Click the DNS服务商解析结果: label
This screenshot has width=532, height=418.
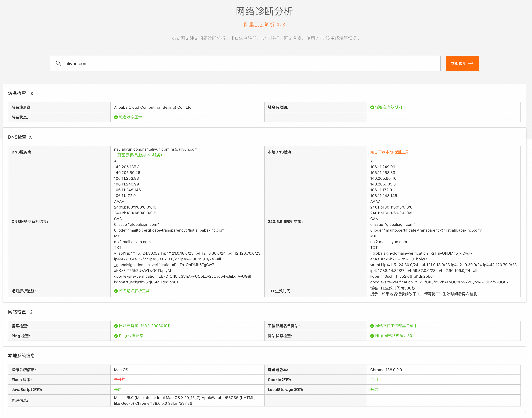30,222
